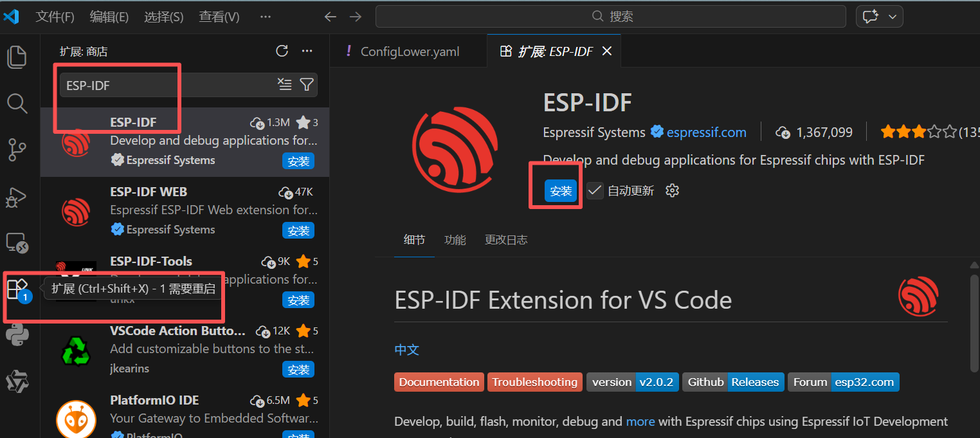Click the star rating of ESP-IDF
Image resolution: width=980 pixels, height=438 pixels.
click(x=920, y=132)
